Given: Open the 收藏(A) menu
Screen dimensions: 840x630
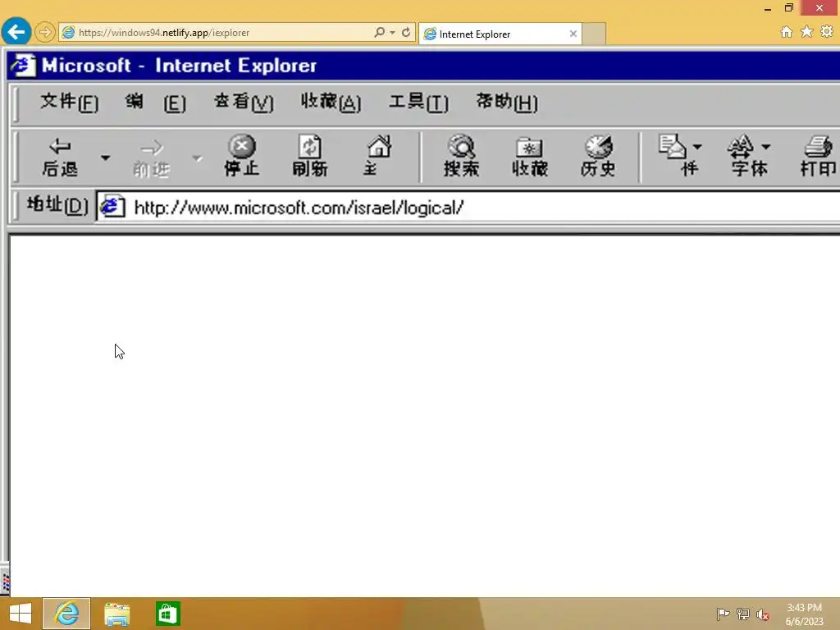Looking at the screenshot, I should click(x=331, y=102).
